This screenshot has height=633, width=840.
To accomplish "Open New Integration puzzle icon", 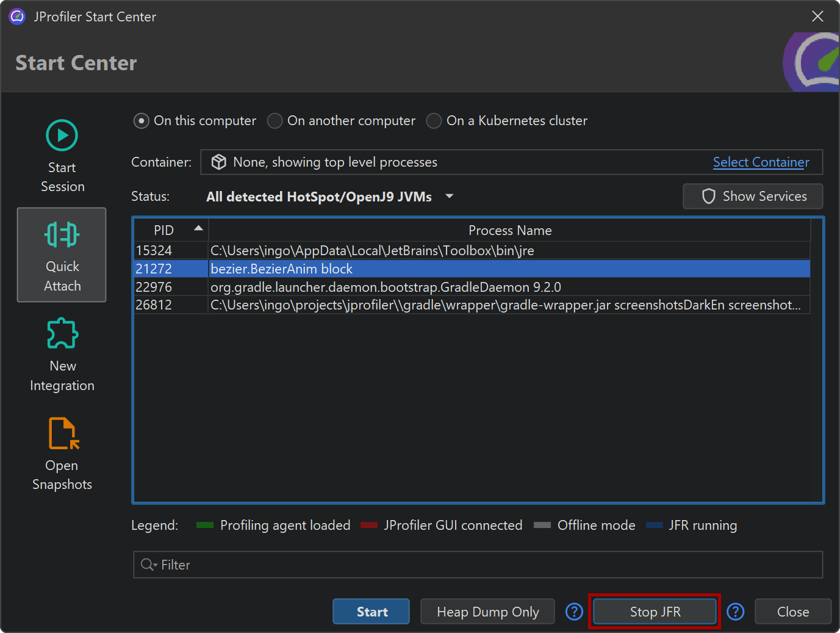I will coord(62,333).
